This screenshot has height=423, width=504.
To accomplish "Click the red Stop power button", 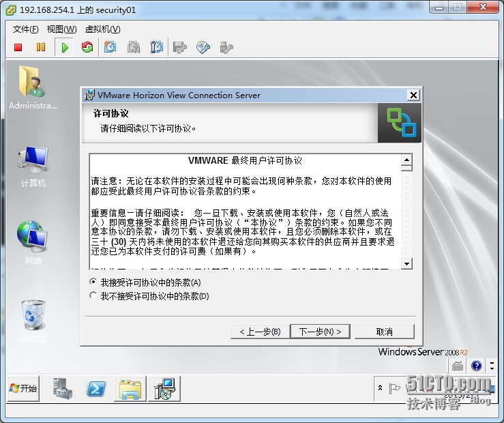I will click(x=18, y=48).
